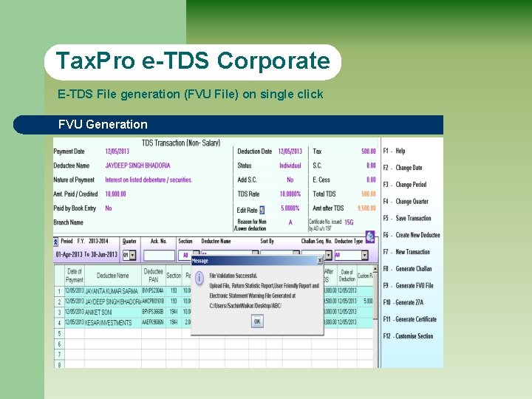Click the TDS Rate value 10.0000%

[290, 194]
